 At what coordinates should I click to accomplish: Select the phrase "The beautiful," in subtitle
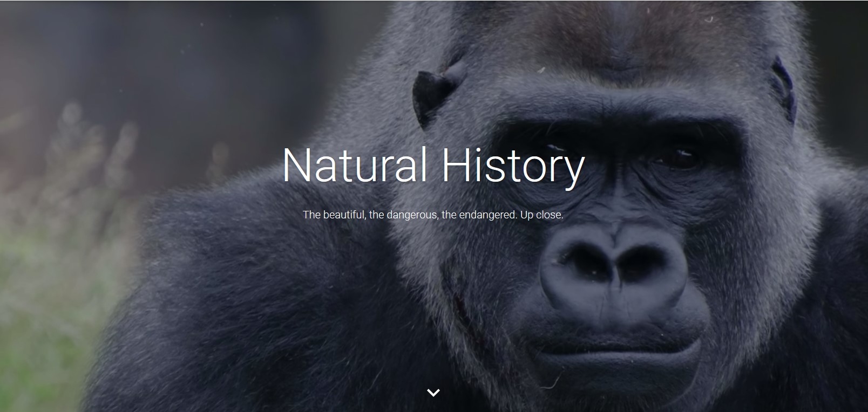pyautogui.click(x=334, y=215)
